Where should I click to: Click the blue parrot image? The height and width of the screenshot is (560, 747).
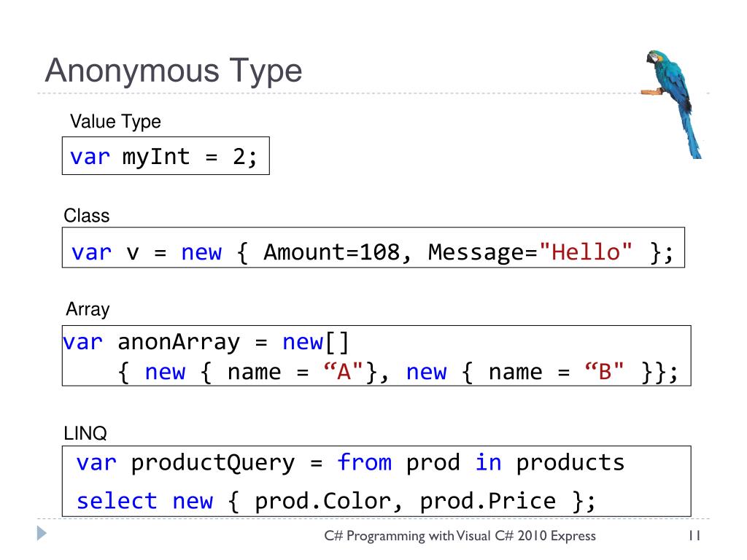point(673,104)
